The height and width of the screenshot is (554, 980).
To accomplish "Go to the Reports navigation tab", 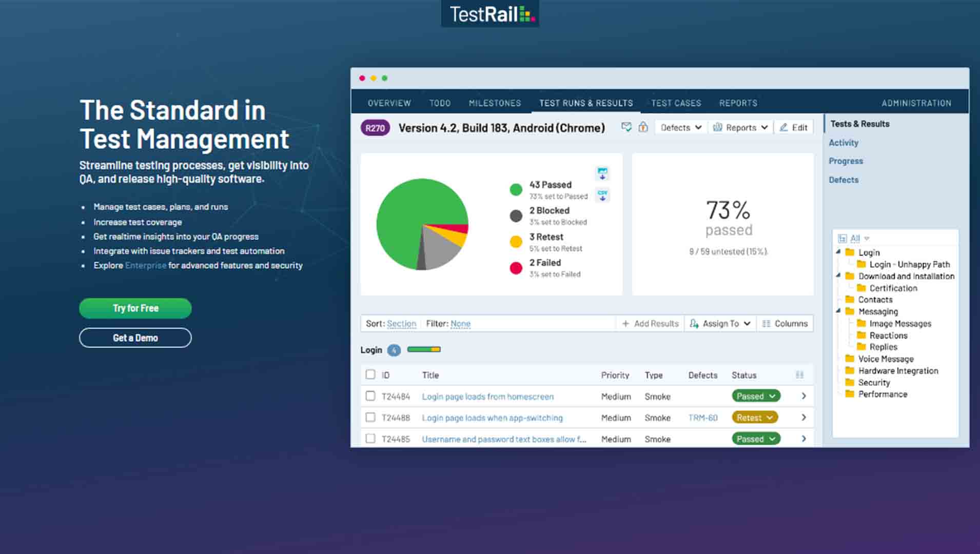I will [738, 103].
